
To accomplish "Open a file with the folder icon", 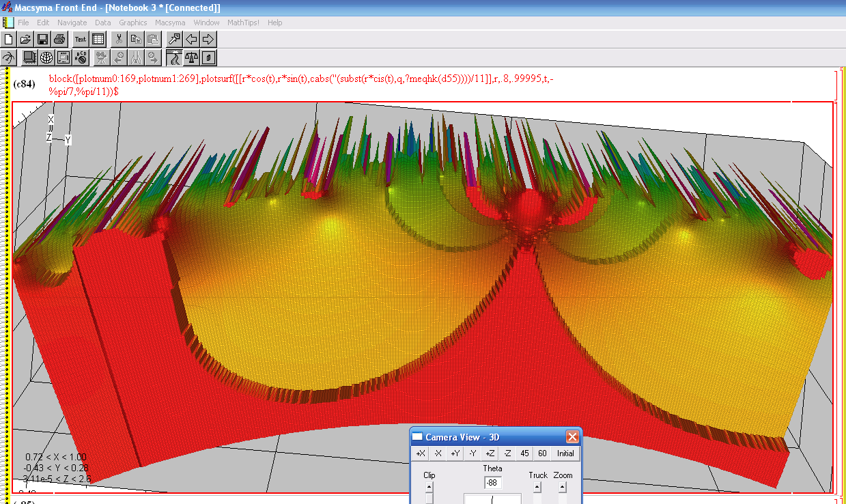I will [x=26, y=39].
